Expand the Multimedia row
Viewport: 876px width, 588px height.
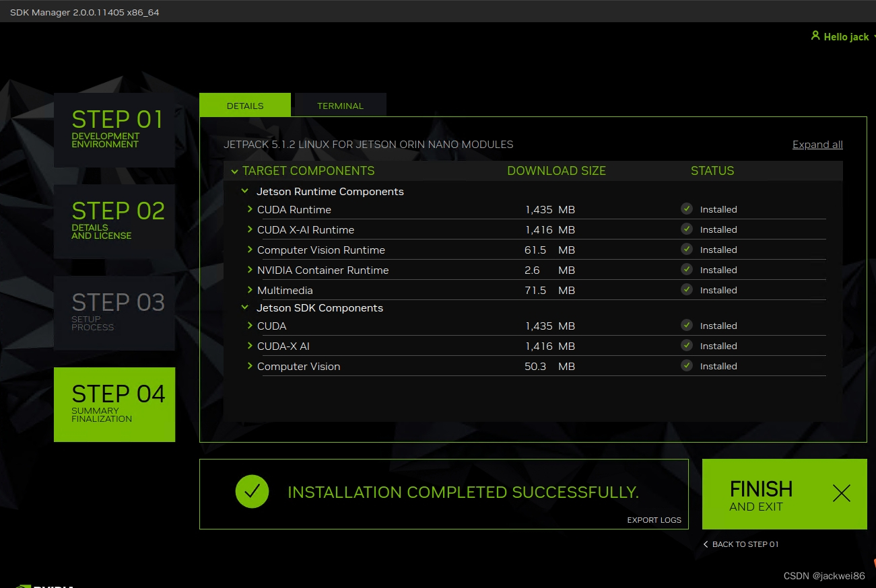[250, 290]
